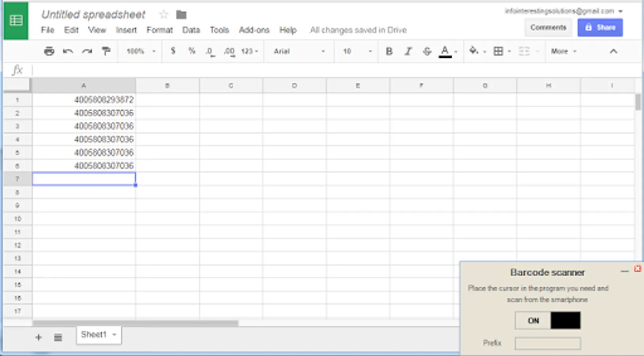Toggle strikethrough formatting
644x356 pixels.
click(x=427, y=51)
